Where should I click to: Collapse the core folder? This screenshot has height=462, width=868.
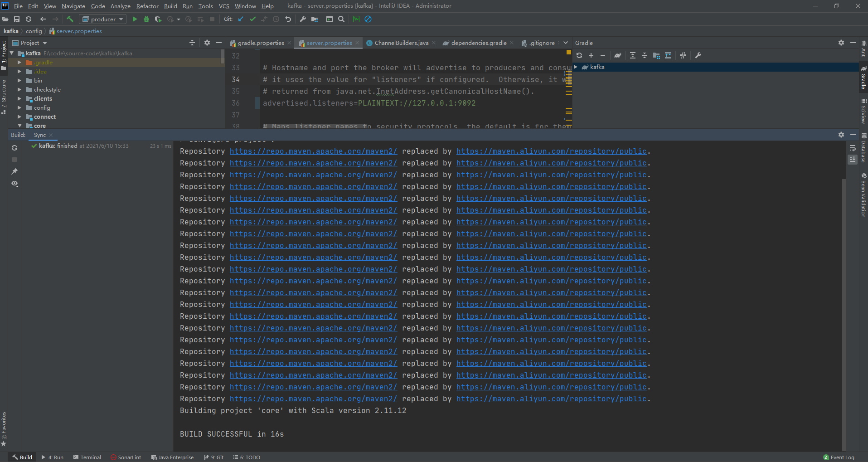pyautogui.click(x=19, y=126)
